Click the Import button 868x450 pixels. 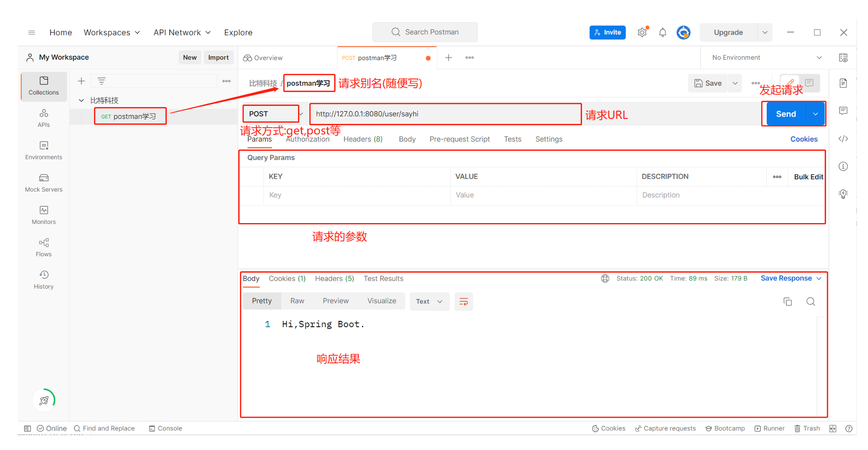[218, 57]
